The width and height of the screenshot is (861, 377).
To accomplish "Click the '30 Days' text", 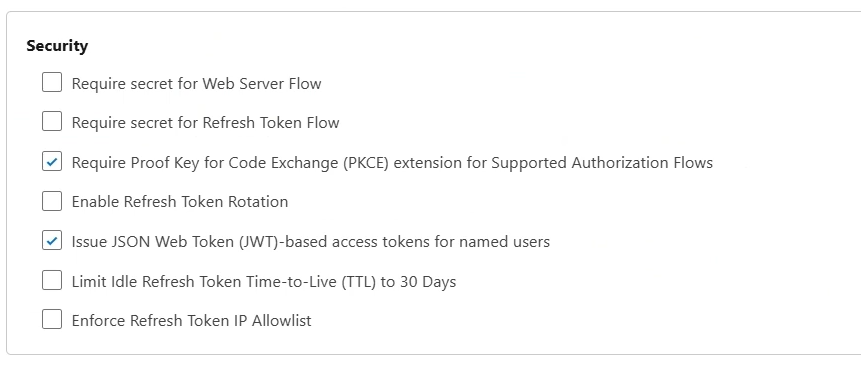I will (428, 282).
